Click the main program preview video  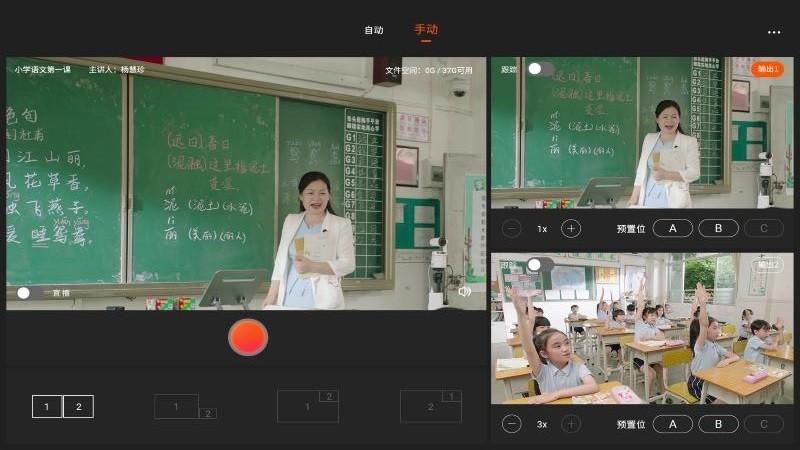pyautogui.click(x=246, y=183)
